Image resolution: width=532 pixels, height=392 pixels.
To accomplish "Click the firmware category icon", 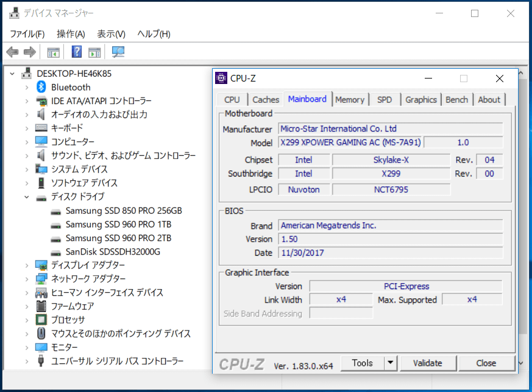I will (x=41, y=306).
